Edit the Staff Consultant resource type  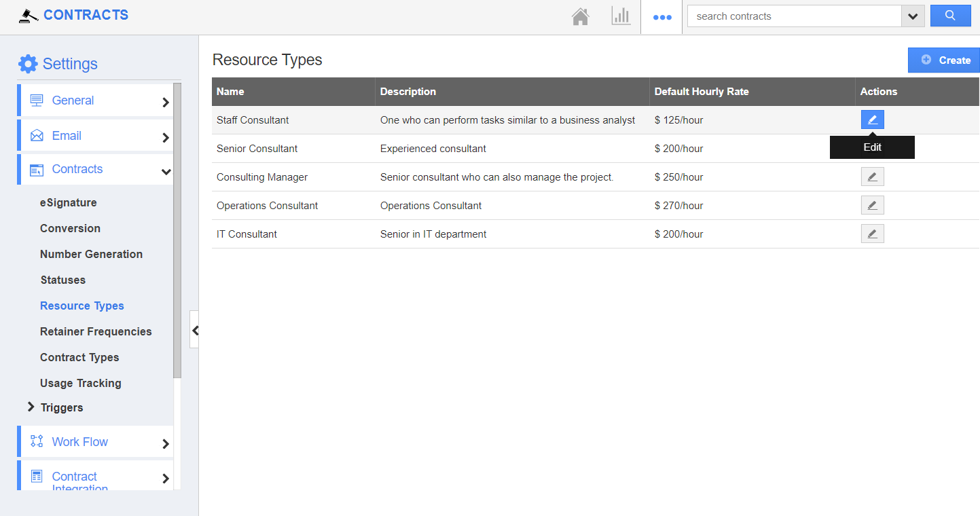tap(872, 119)
